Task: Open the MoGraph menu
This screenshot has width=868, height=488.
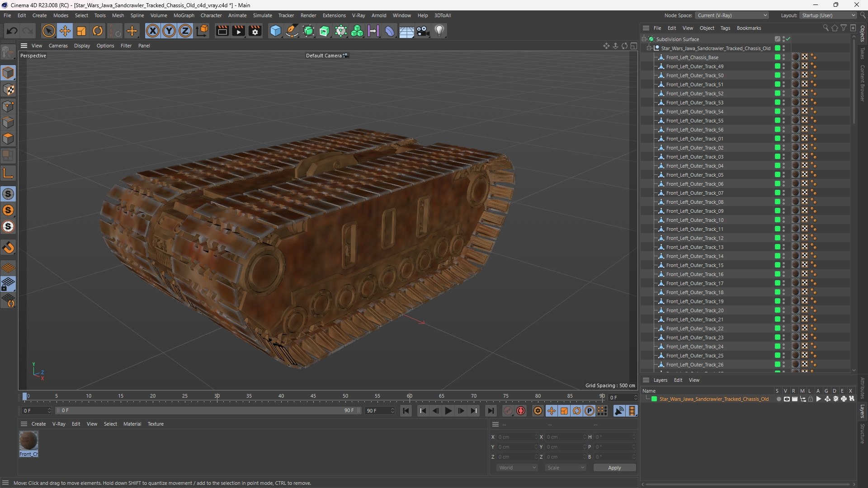Action: point(184,15)
